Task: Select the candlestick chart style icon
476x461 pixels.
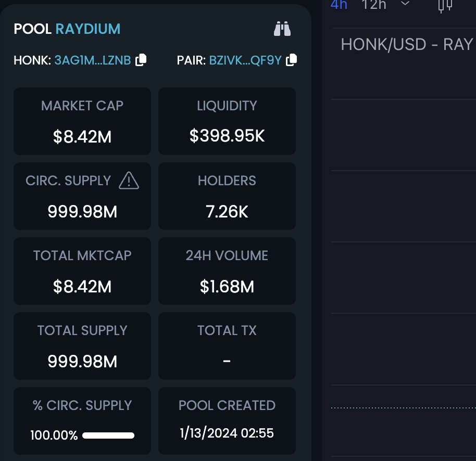Action: [x=445, y=7]
